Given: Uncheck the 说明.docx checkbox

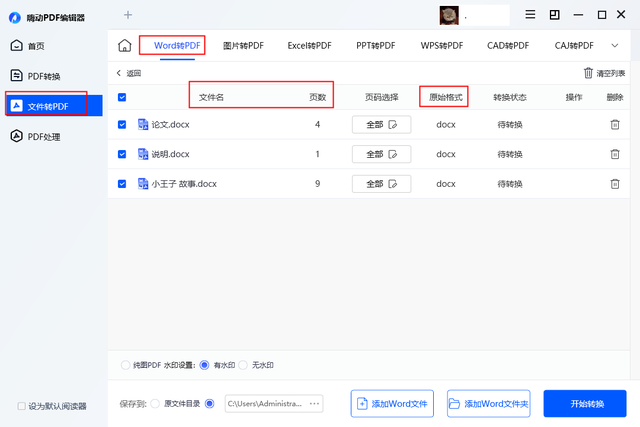Looking at the screenshot, I should pyautogui.click(x=122, y=154).
